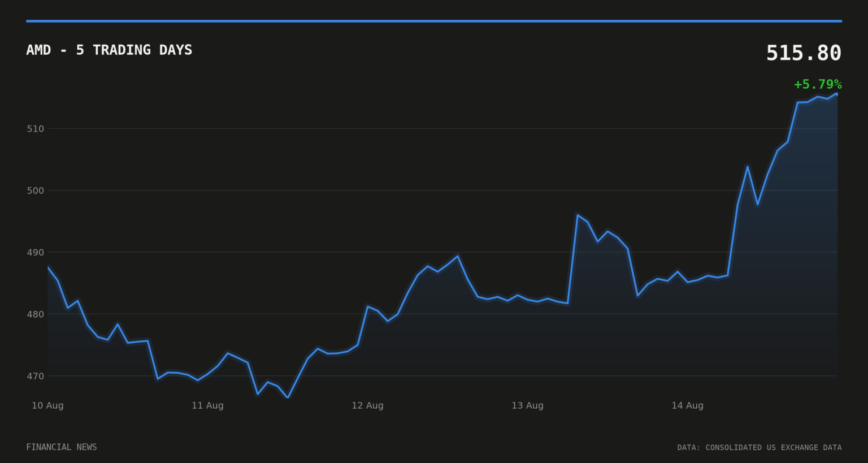
Task: Click the 470 y-axis label
Action: (35, 376)
